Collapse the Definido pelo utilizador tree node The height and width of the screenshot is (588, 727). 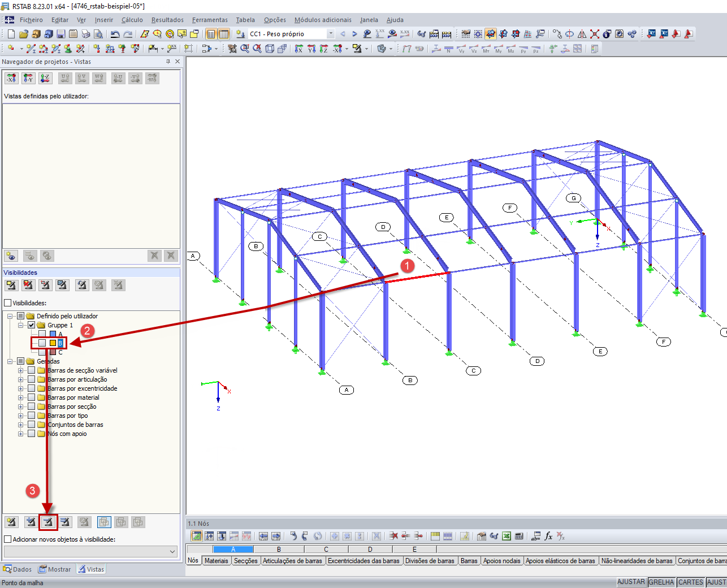click(x=10, y=316)
